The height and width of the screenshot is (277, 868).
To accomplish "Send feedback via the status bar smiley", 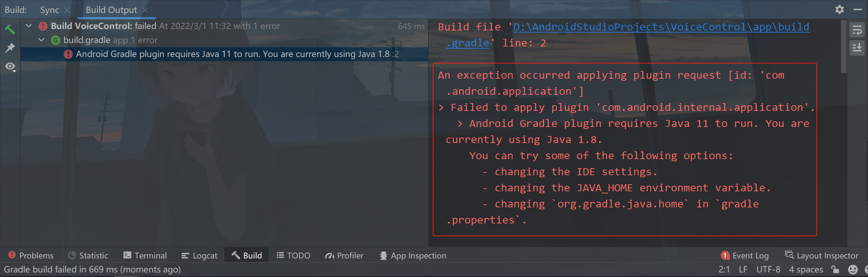I will [852, 269].
